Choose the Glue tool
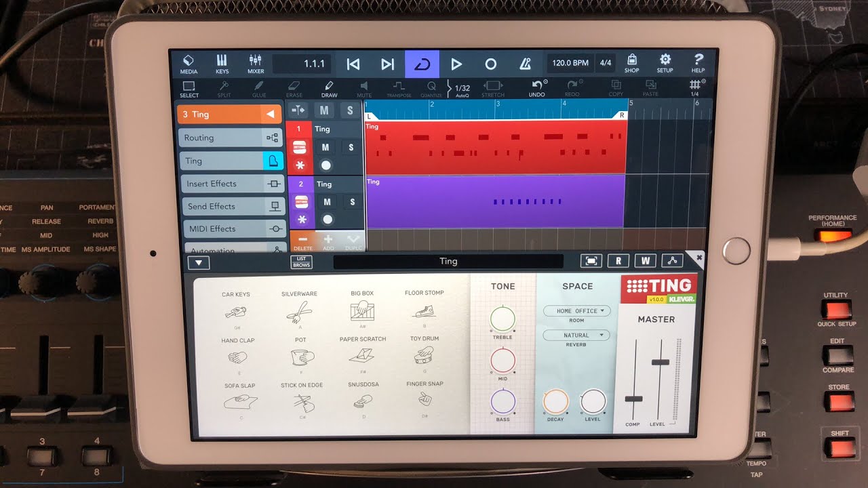This screenshot has height=488, width=868. click(x=259, y=89)
